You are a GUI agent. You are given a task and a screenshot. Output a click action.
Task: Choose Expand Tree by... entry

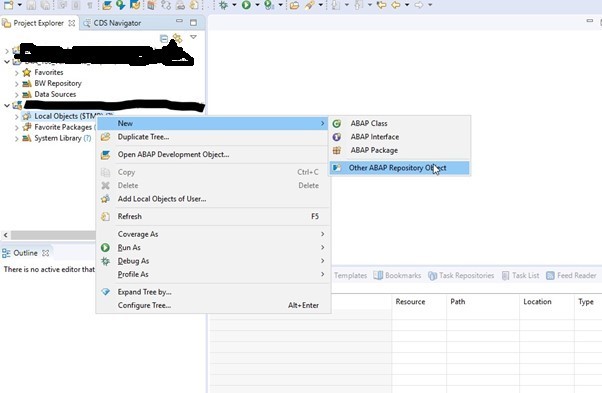(x=213, y=292)
